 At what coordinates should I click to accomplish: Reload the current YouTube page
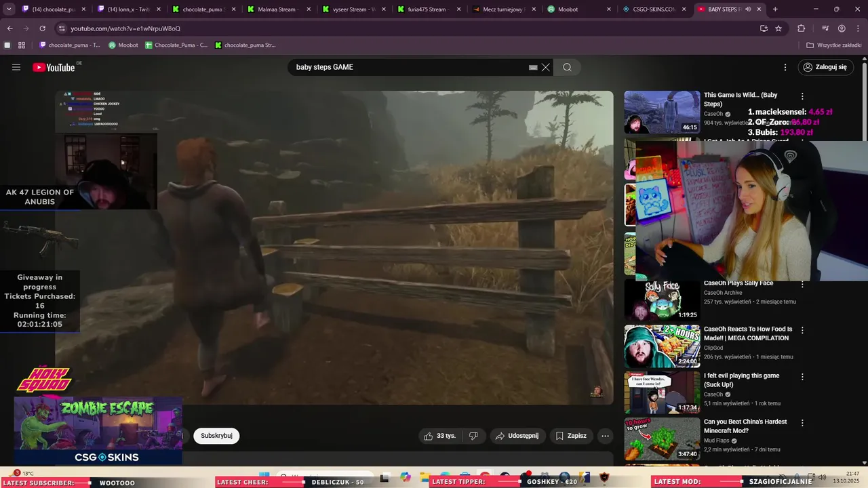point(42,28)
